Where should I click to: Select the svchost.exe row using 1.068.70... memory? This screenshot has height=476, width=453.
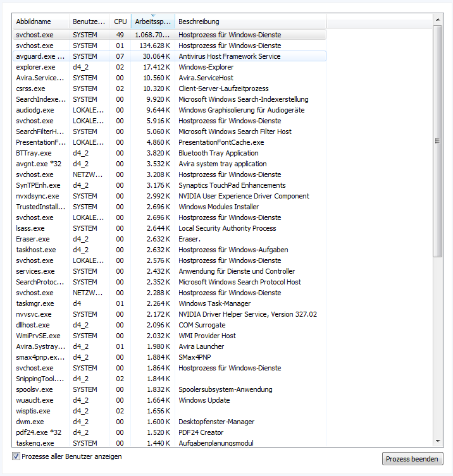tap(170, 35)
